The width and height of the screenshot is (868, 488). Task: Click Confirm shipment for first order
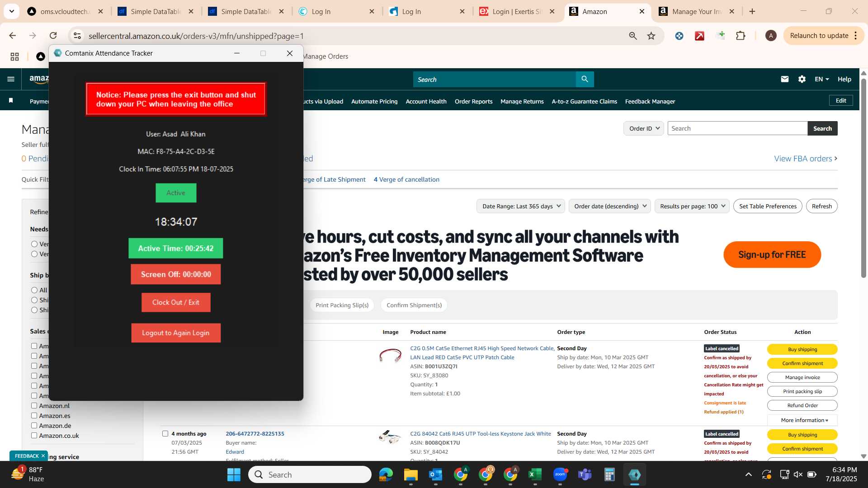(x=802, y=363)
